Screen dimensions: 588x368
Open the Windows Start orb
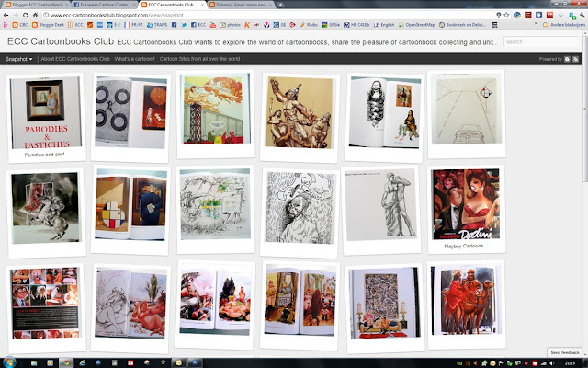9,362
